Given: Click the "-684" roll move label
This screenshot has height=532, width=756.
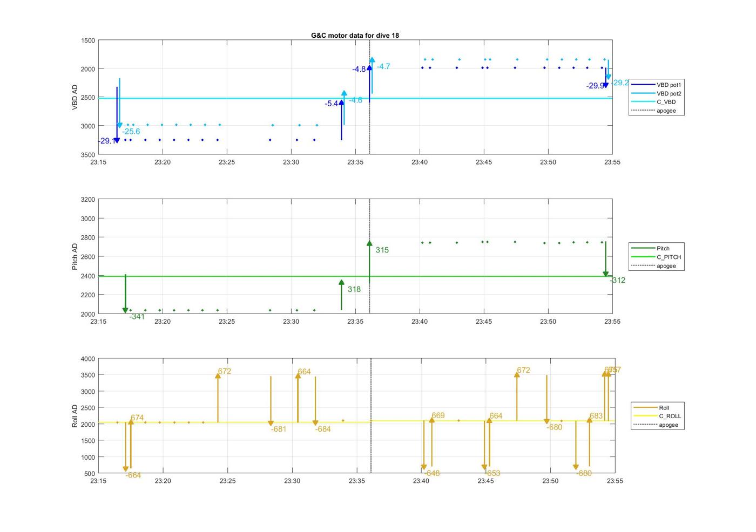Looking at the screenshot, I should pyautogui.click(x=323, y=429).
